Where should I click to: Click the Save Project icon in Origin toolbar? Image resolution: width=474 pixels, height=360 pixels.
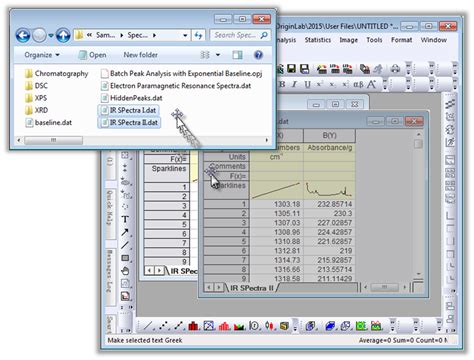291,69
